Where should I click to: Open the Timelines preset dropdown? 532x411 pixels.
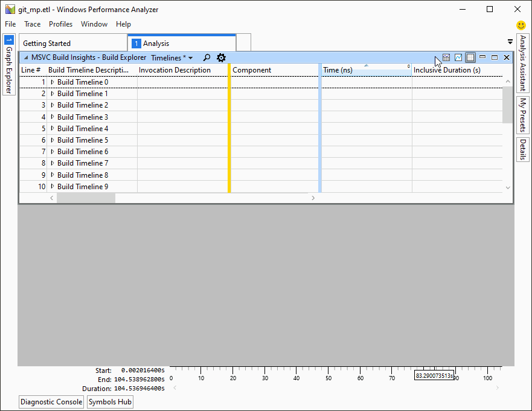(x=172, y=57)
